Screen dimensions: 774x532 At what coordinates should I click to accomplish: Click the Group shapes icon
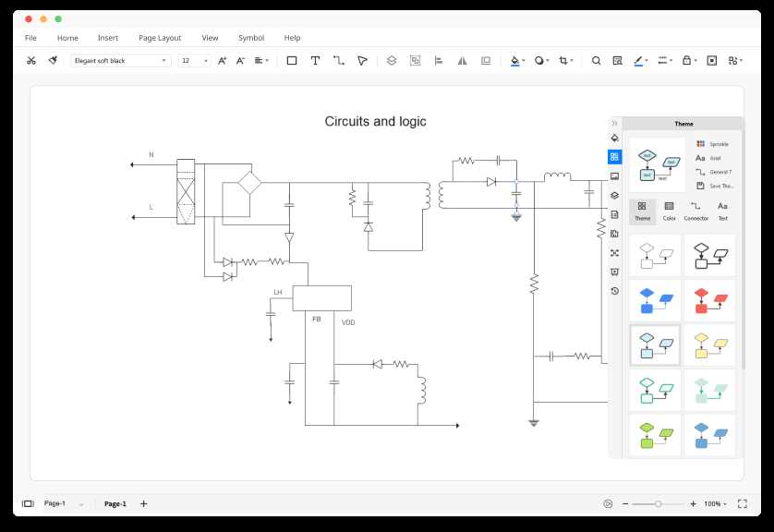[x=415, y=61]
